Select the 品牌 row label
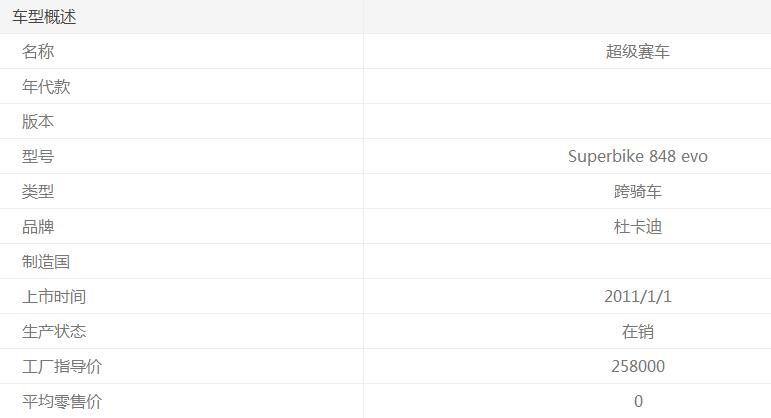Viewport: 771px width, 418px height. 38,227
